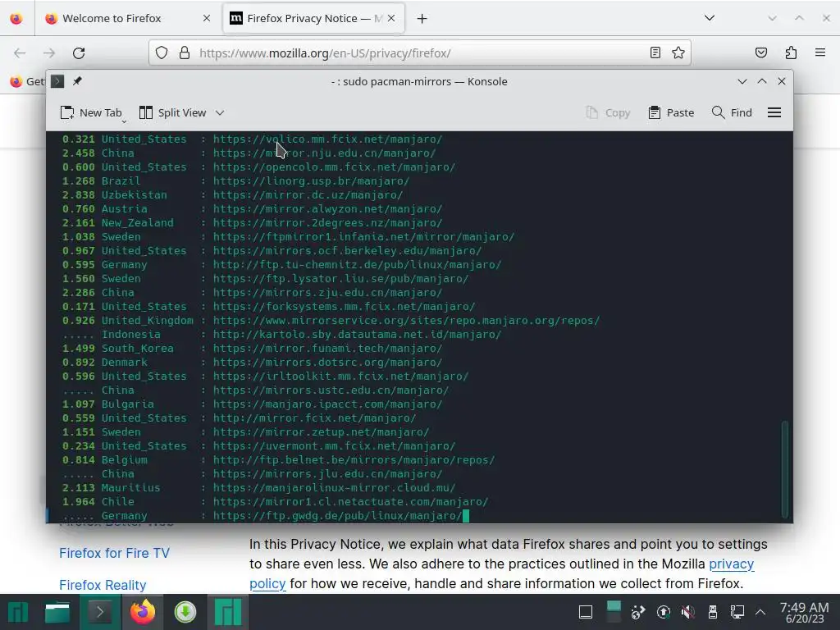This screenshot has width=840, height=630.
Task: Click the Konsole terminal scrollbar
Action: tap(785, 469)
